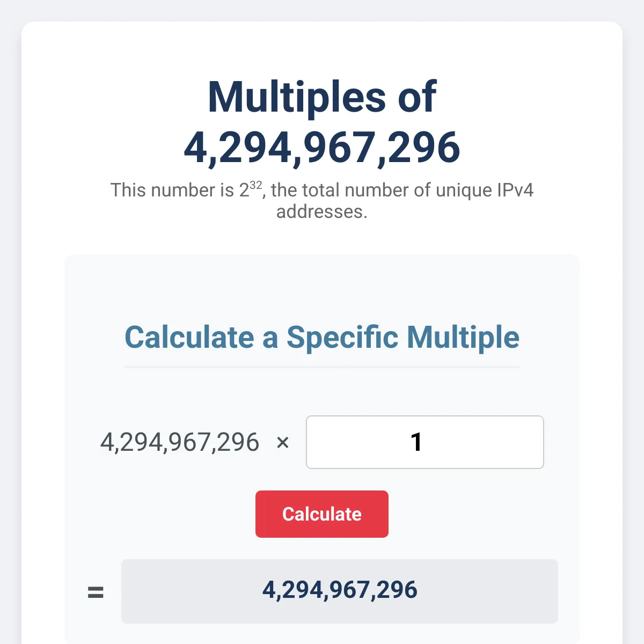Click the digit 1 inside the multiplier field
644x644 pixels.
pos(416,442)
